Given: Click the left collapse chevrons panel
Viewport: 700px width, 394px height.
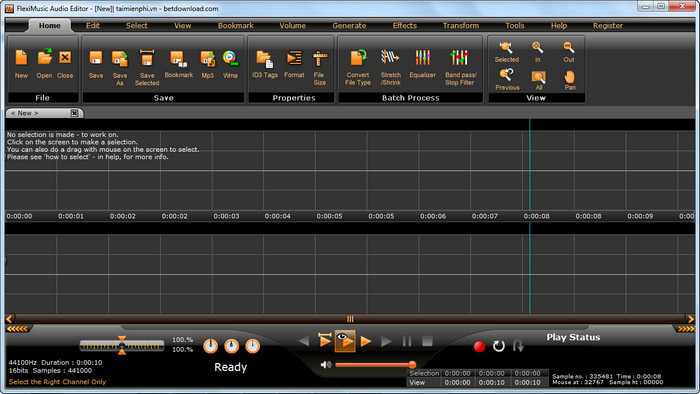Looking at the screenshot, I should pos(17,329).
